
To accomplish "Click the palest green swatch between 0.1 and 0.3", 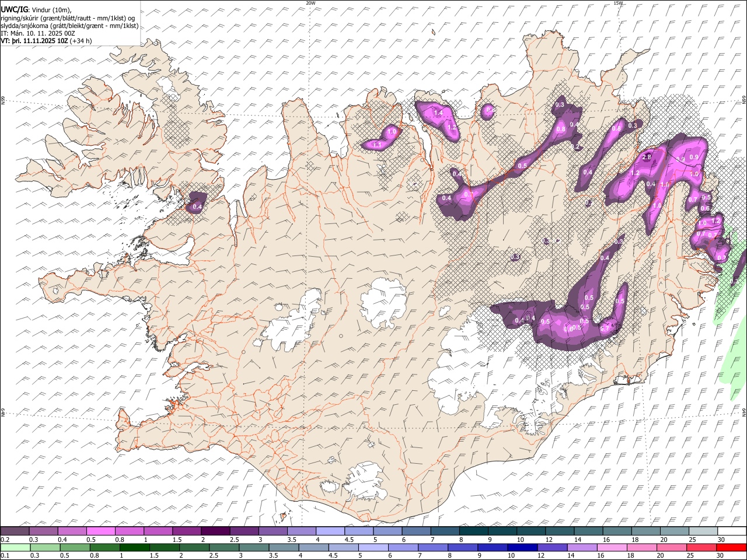I will point(15,547).
